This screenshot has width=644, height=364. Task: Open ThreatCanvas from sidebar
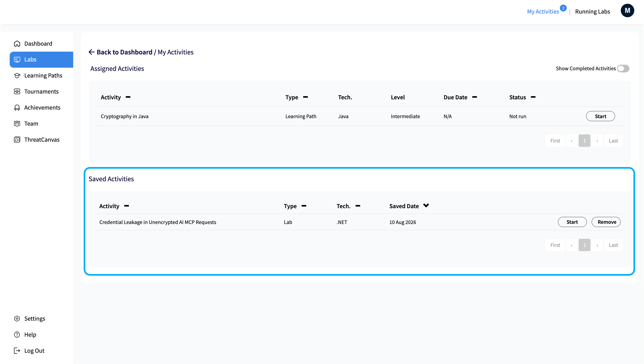point(42,139)
